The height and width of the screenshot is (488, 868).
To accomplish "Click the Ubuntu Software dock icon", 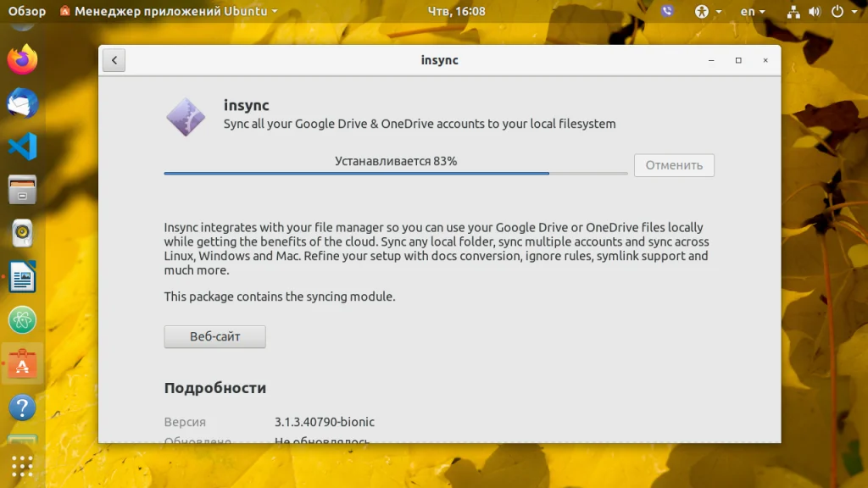I will tap(23, 364).
